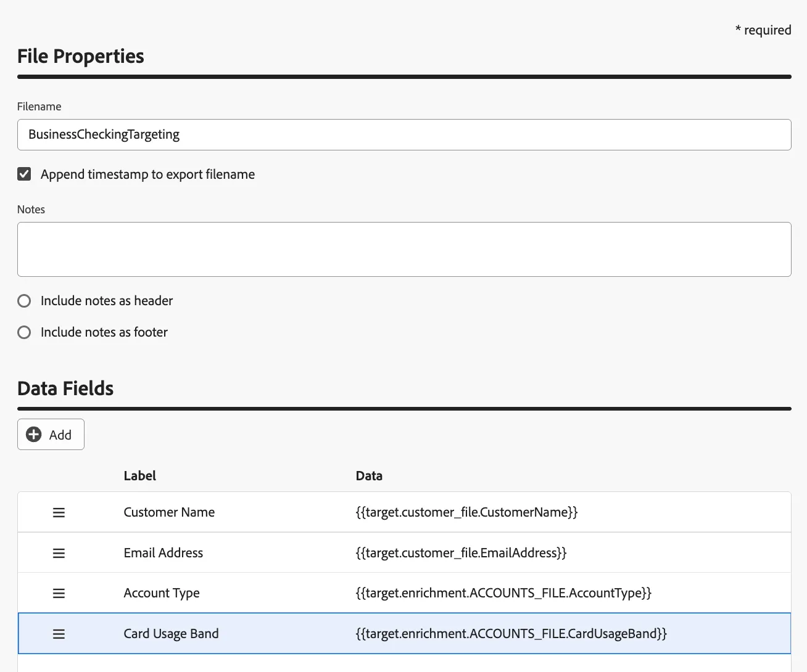This screenshot has width=807, height=672.
Task: Uncheck Append timestamp to export filename
Action: tap(24, 174)
